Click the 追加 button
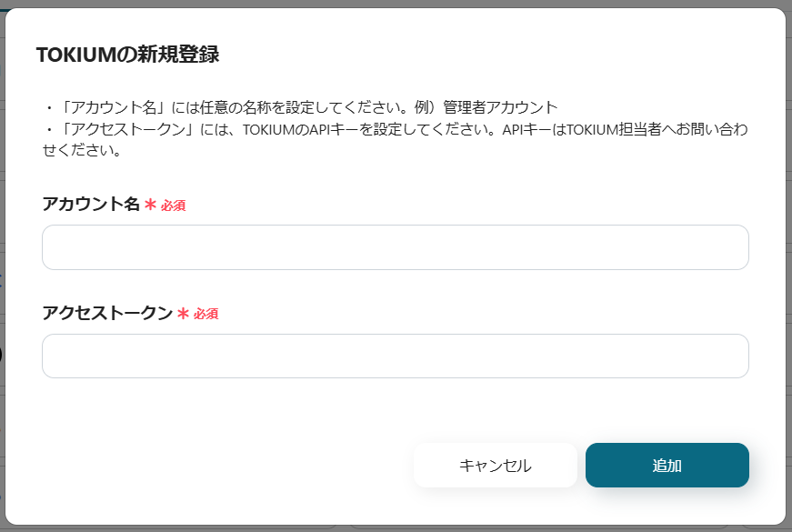This screenshot has height=532, width=792. click(667, 466)
